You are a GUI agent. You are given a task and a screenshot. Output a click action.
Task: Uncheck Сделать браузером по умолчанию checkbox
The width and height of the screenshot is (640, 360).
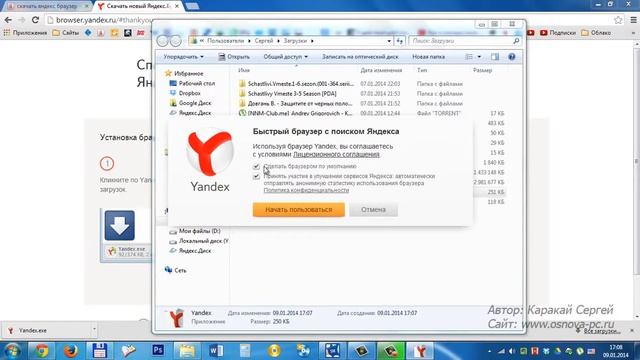coord(256,167)
